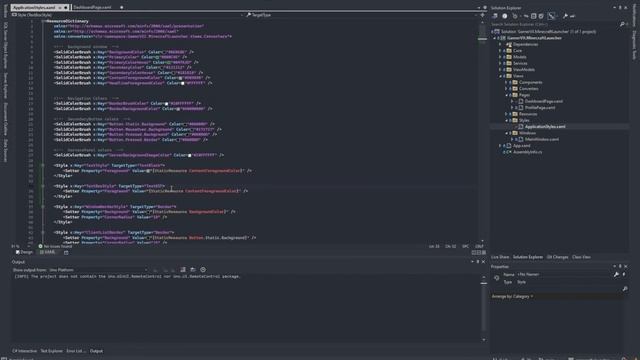Switch to the Git Changes tab
The width and height of the screenshot is (640, 360).
point(557,257)
